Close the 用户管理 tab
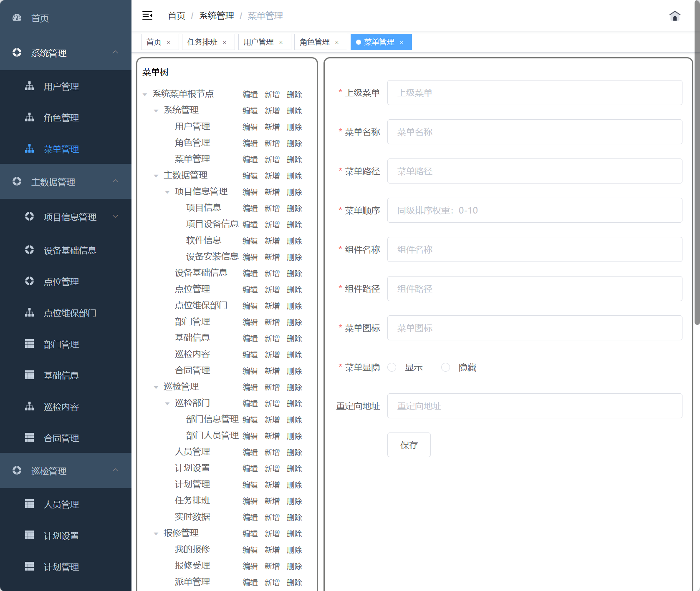This screenshot has height=591, width=700. tap(281, 43)
